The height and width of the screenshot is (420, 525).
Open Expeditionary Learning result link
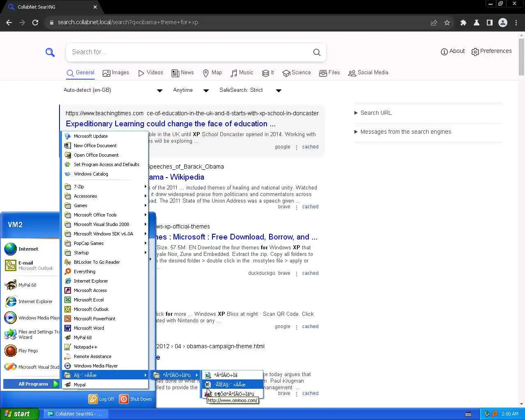pos(171,124)
